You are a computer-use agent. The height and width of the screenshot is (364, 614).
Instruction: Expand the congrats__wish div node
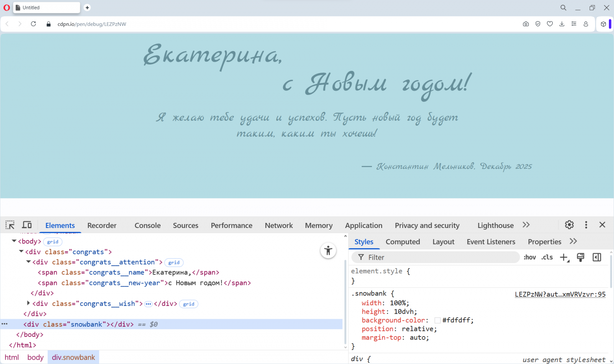tap(28, 303)
